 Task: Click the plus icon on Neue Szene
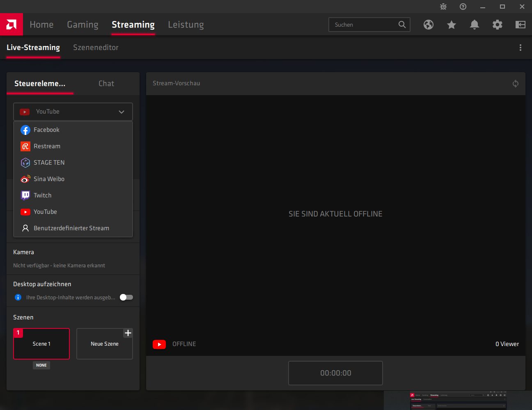[128, 333]
